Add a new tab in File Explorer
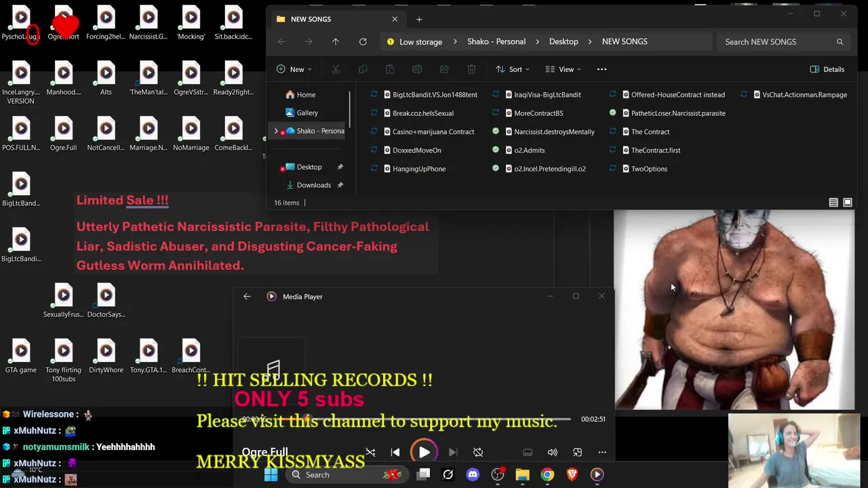Screen dimensions: 868x488 pyautogui.click(x=419, y=19)
